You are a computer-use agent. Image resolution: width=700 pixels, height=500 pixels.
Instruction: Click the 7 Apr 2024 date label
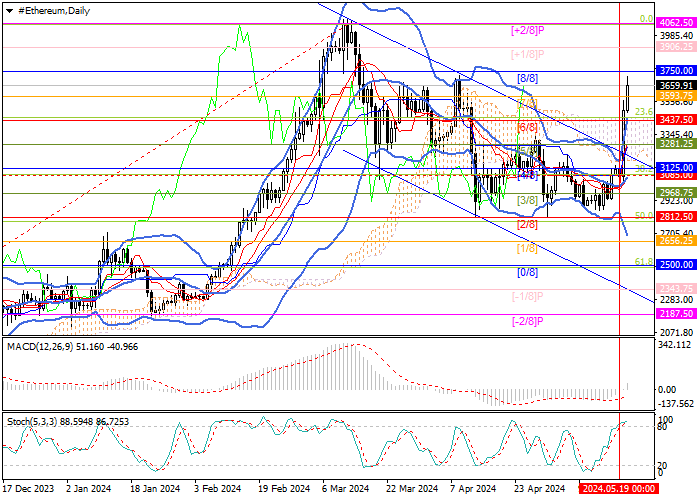[473, 488]
